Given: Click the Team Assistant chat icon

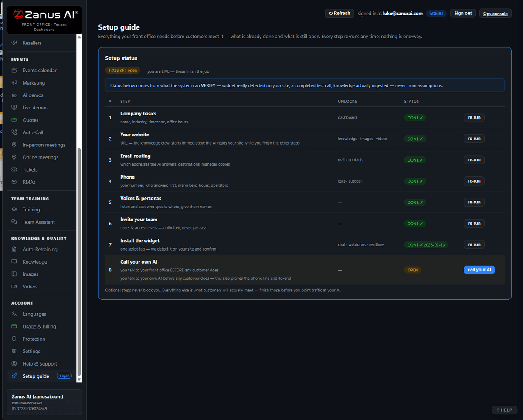Looking at the screenshot, I should pos(14,222).
